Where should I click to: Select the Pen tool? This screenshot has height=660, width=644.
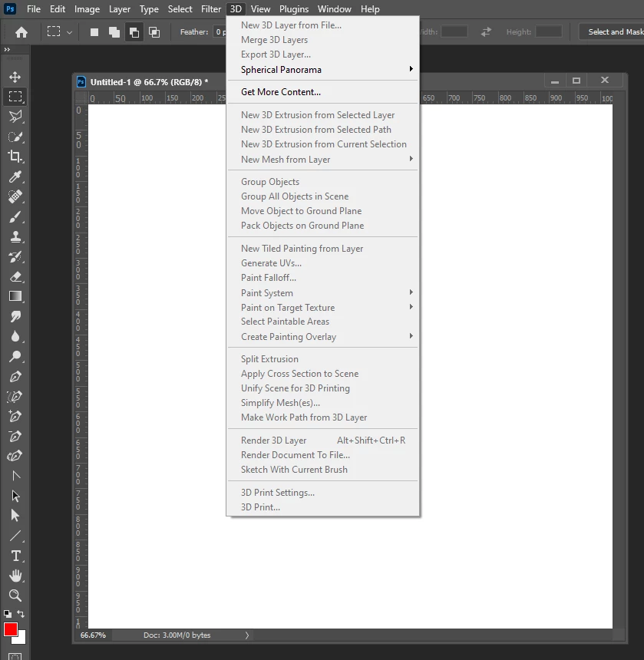coord(15,376)
